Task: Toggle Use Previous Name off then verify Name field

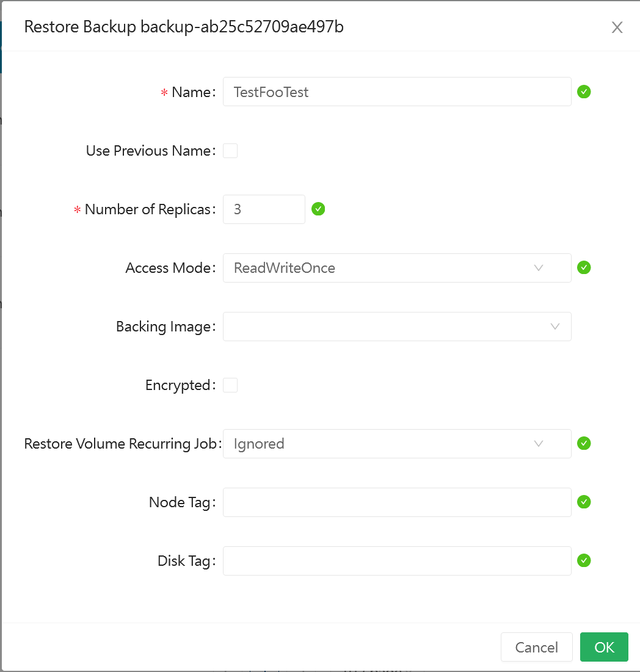Action: (x=230, y=151)
